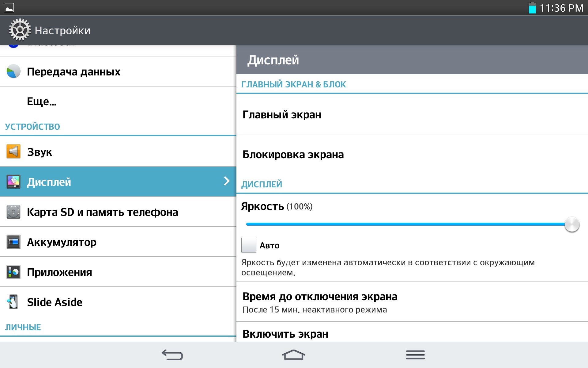
Task: Click the chevron on the Дисплей row
Action: [x=227, y=181]
